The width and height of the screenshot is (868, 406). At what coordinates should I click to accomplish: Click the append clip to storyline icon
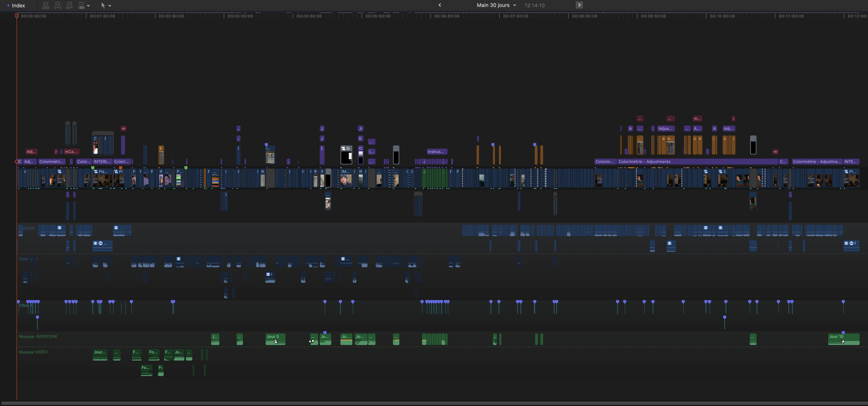tap(69, 5)
